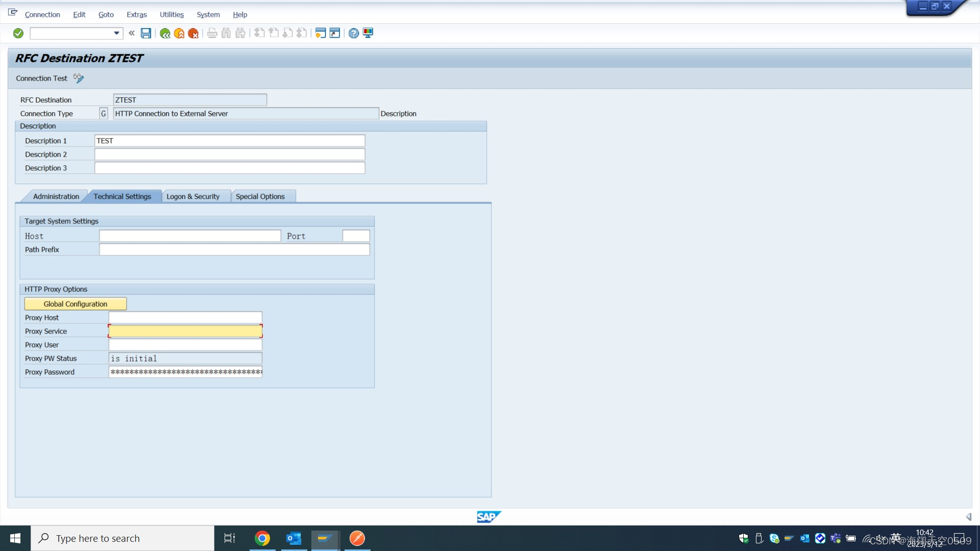Click the Customize Local Layout monitor icon

pyautogui.click(x=367, y=33)
